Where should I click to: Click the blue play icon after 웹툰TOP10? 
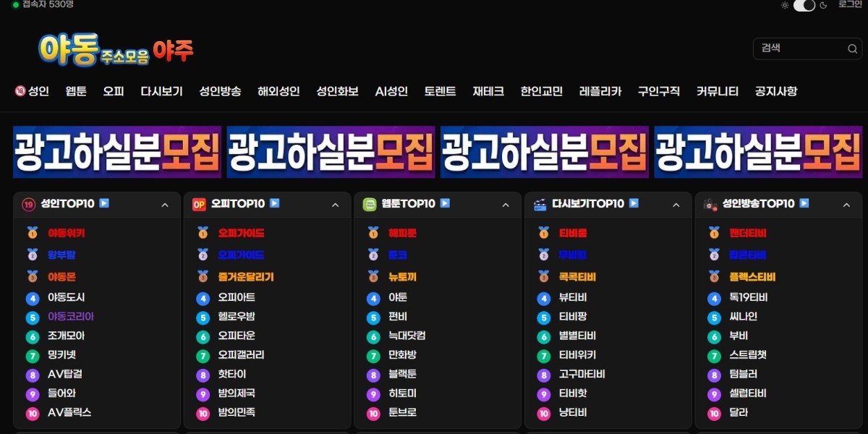pyautogui.click(x=445, y=203)
